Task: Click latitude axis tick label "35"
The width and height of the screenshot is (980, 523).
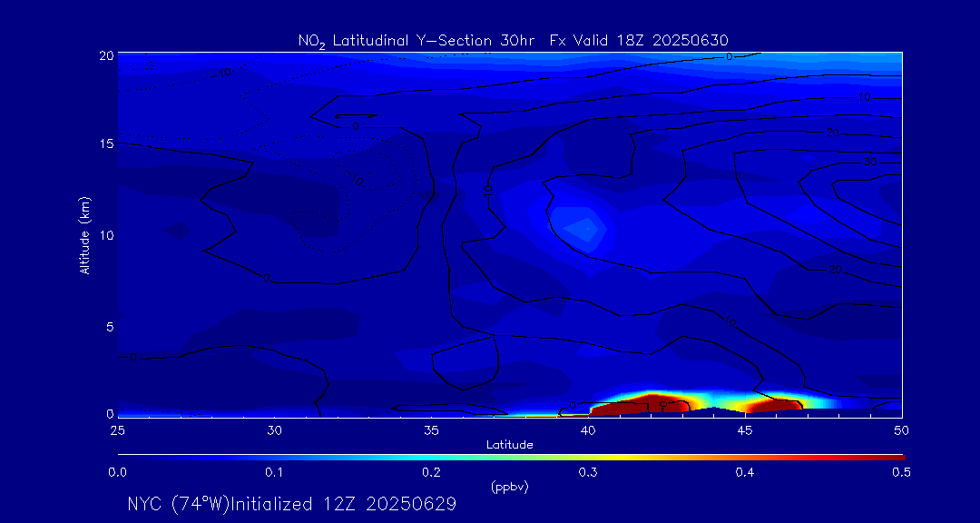Action: 431,430
